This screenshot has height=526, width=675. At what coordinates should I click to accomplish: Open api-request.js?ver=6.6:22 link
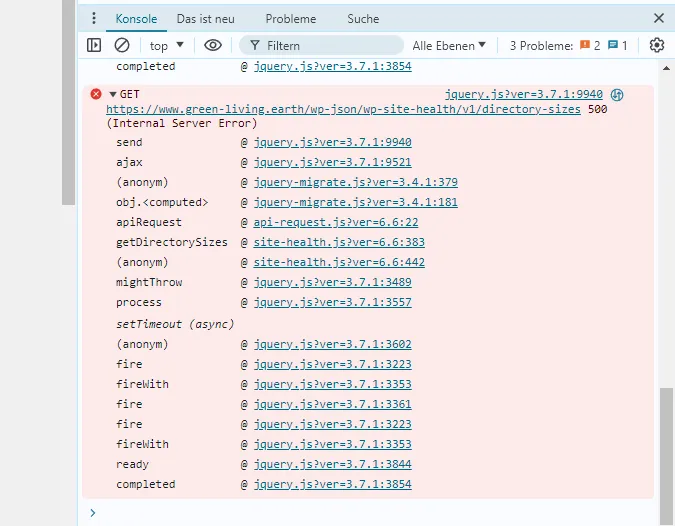click(x=336, y=222)
